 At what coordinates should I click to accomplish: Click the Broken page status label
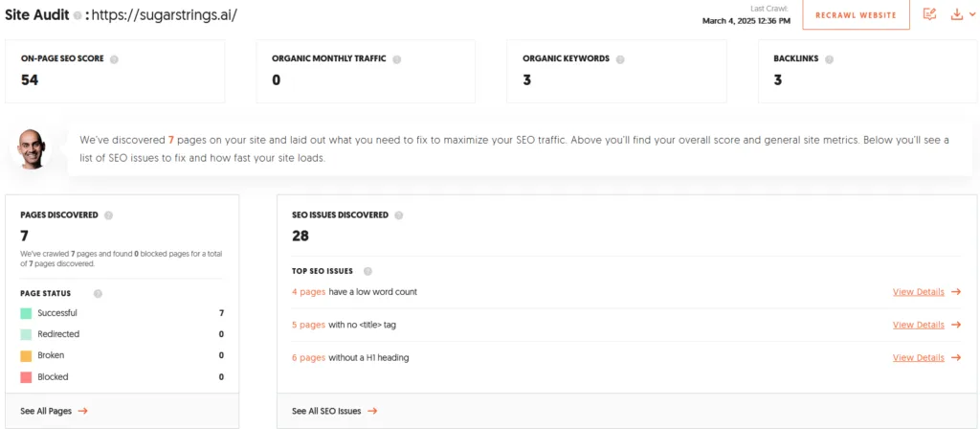click(x=52, y=355)
